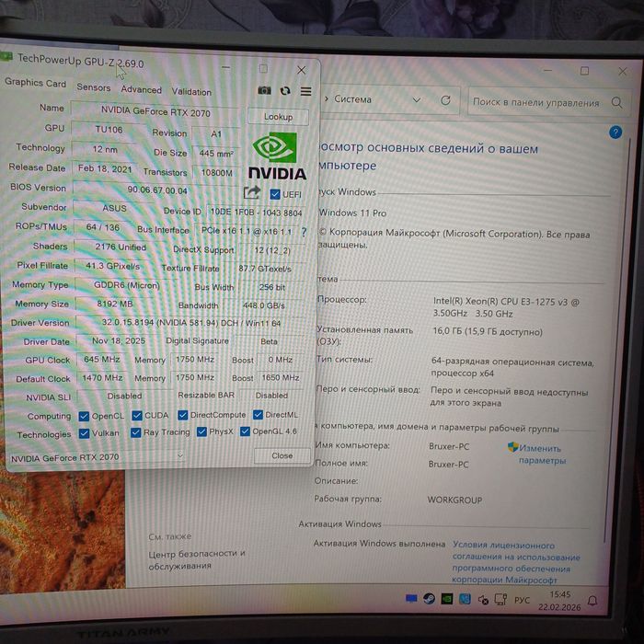Open the GPU selection dropdown at bottom
Image resolution: width=644 pixels, height=644 pixels.
[96, 457]
